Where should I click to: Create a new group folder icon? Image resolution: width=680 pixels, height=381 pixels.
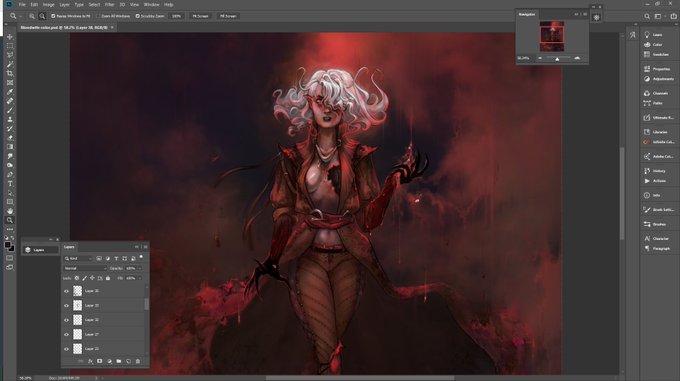[119, 361]
